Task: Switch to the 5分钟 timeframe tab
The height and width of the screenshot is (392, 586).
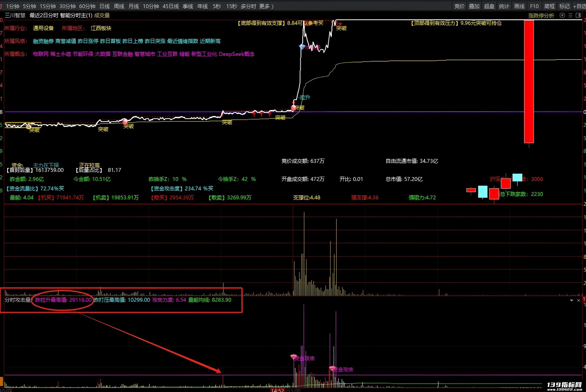Action: [x=29, y=6]
